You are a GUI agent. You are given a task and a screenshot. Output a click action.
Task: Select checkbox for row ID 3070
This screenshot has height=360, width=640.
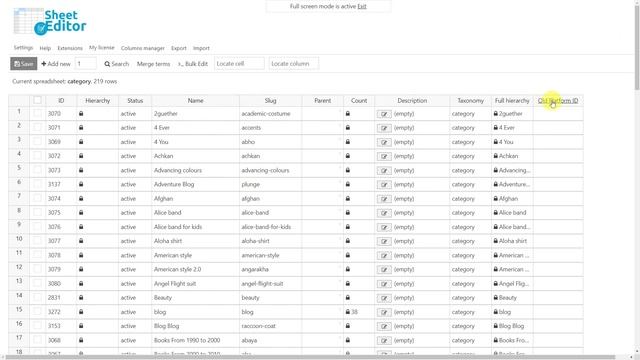coord(37,113)
